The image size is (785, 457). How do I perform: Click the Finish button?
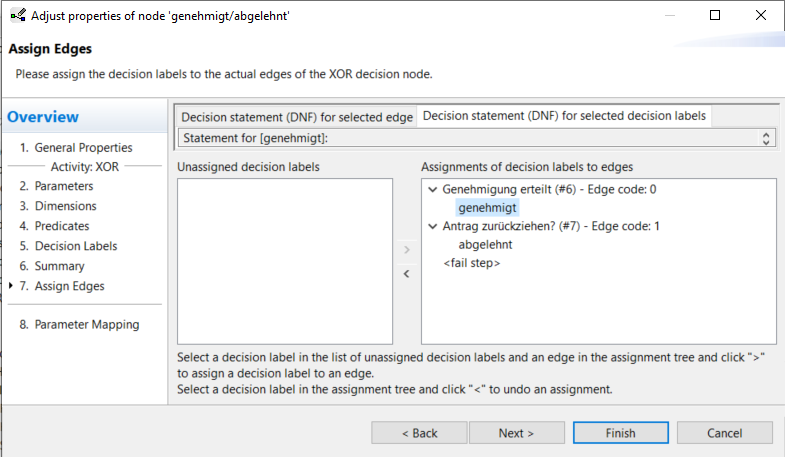tap(620, 432)
